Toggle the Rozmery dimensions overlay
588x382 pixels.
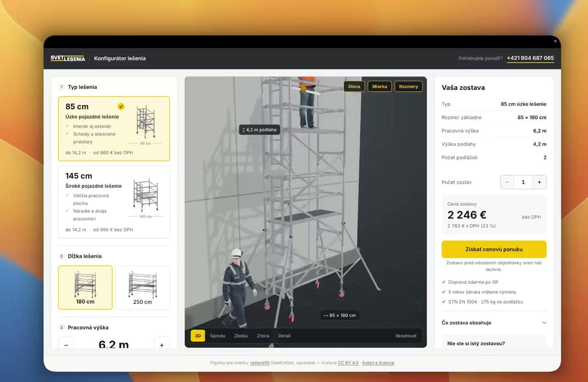click(x=408, y=86)
